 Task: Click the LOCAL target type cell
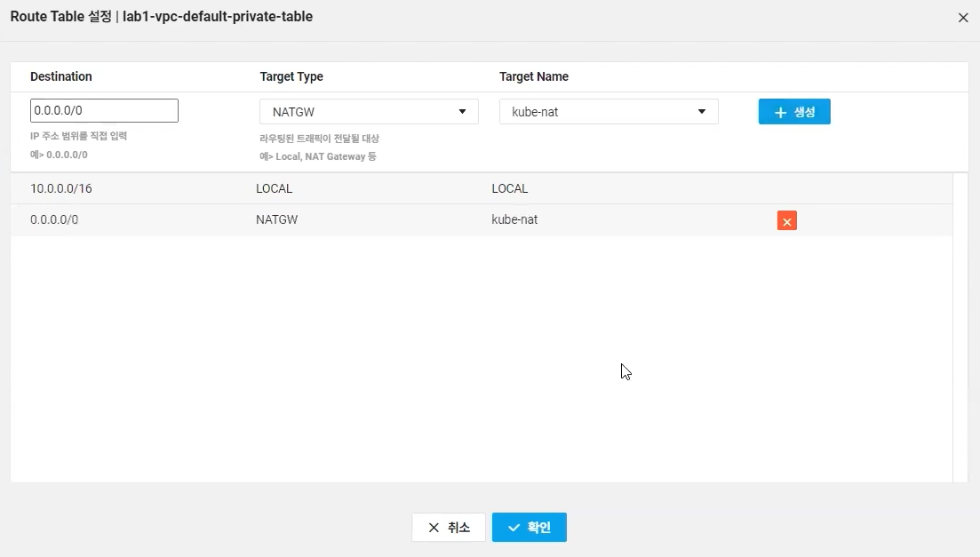point(274,188)
